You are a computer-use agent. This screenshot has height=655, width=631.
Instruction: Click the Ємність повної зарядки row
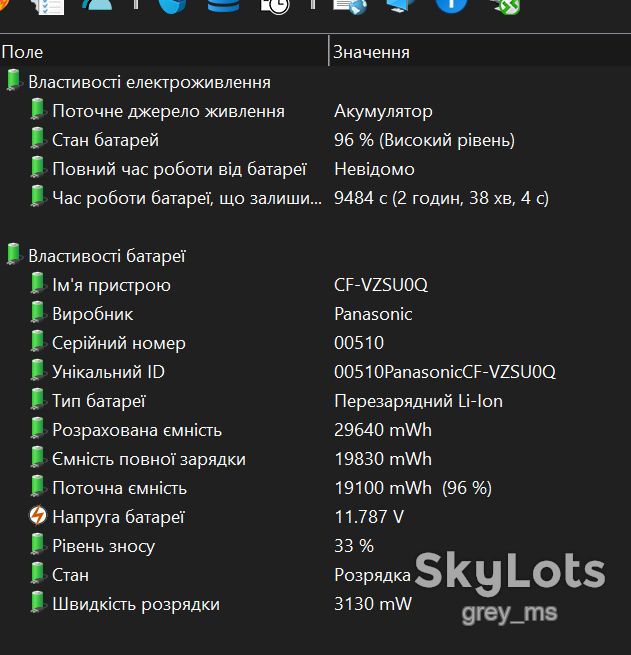point(315,459)
